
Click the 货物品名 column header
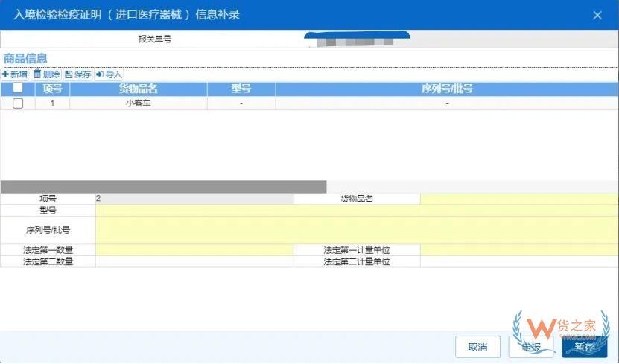coord(139,89)
